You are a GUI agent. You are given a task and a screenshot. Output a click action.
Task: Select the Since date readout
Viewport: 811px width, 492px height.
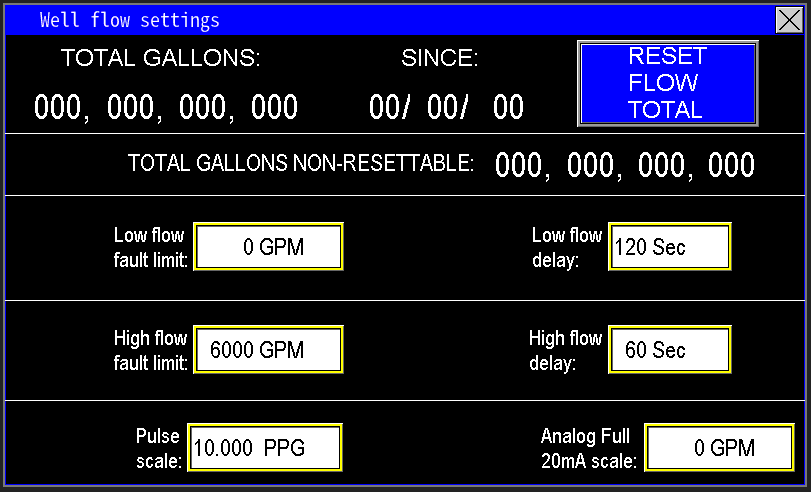point(446,107)
